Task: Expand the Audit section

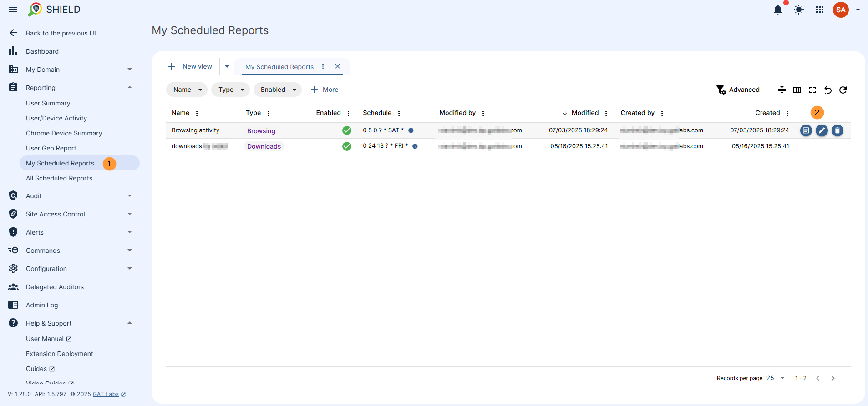Action: 130,196
